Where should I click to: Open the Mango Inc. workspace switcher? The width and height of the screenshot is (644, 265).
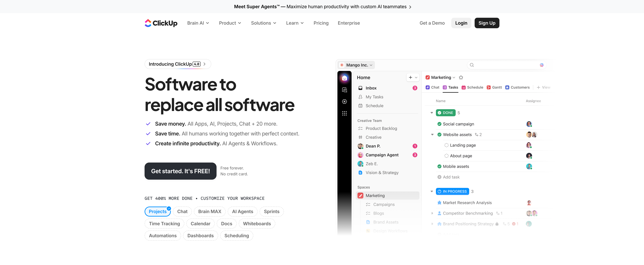pos(356,65)
